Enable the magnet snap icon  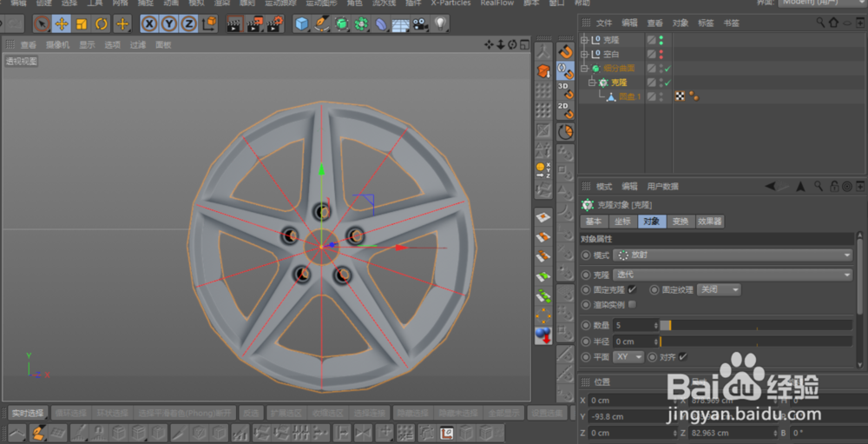tap(565, 51)
